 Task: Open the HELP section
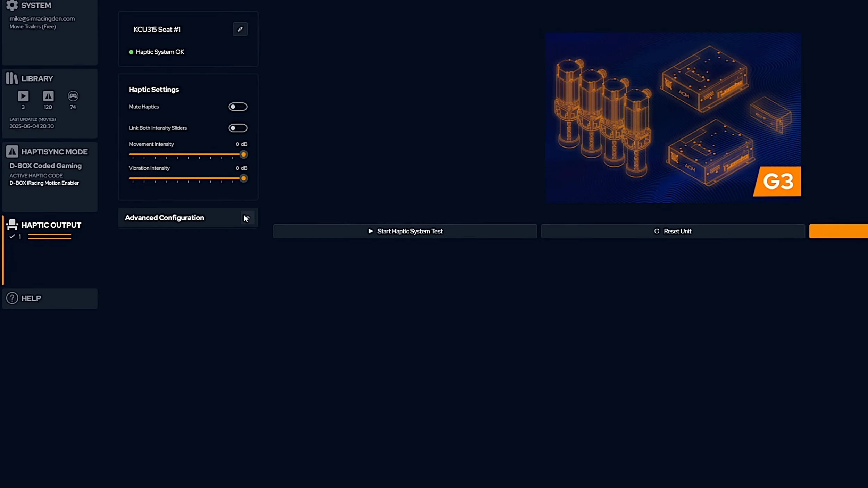[50, 298]
